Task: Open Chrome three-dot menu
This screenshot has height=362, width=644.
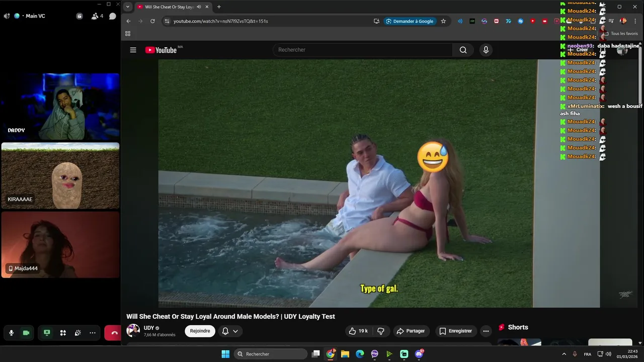Action: [x=635, y=21]
